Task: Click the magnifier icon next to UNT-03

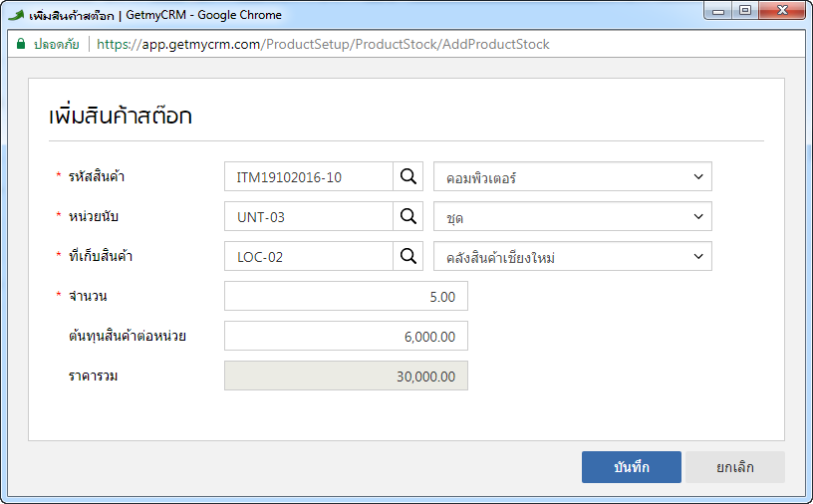Action: pyautogui.click(x=408, y=216)
